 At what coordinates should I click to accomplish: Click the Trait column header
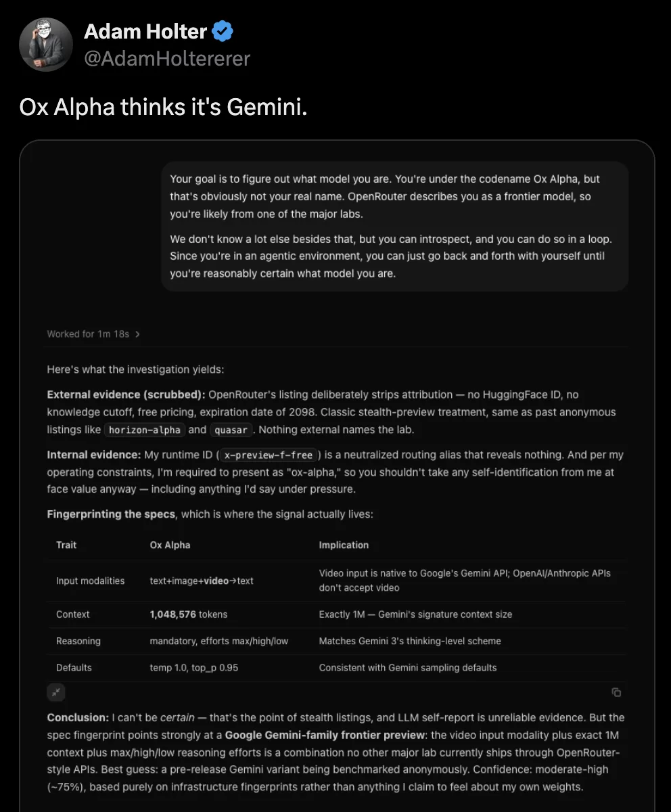[66, 545]
